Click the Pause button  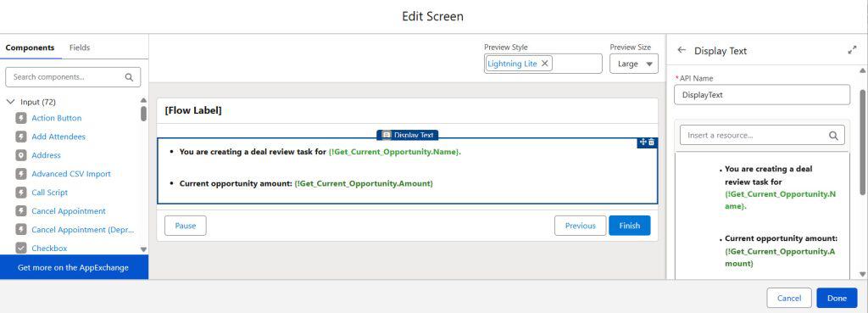(186, 226)
